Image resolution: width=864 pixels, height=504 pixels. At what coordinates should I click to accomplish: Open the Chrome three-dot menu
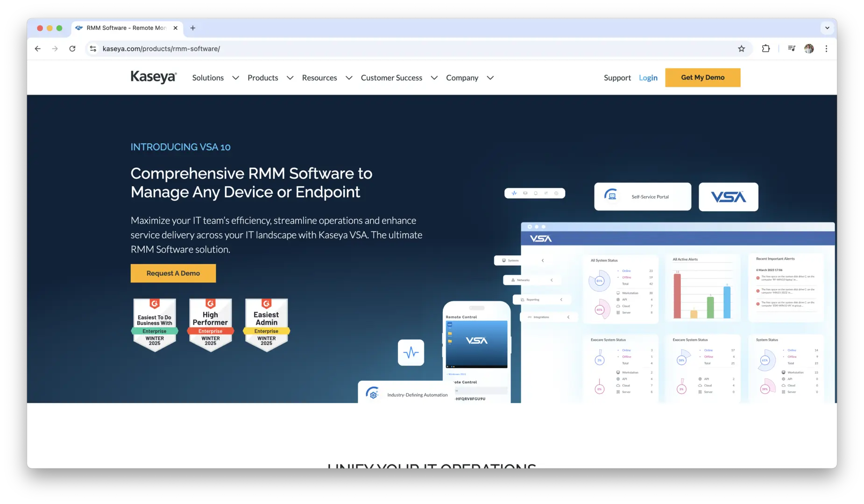point(826,49)
